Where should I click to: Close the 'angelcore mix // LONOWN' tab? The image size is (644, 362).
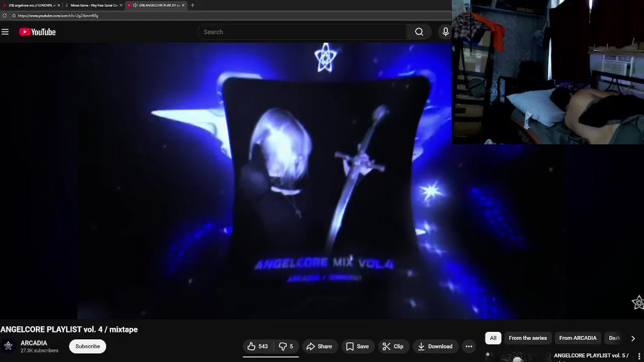point(58,5)
